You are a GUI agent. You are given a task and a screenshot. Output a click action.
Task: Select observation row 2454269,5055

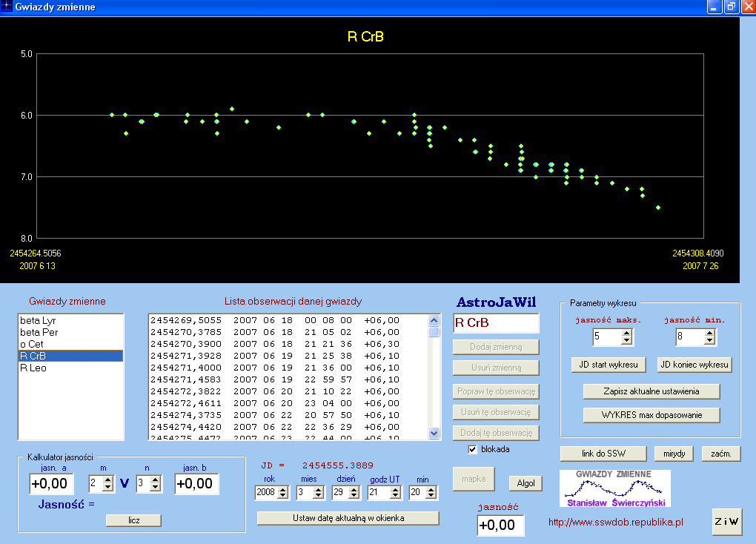point(288,320)
